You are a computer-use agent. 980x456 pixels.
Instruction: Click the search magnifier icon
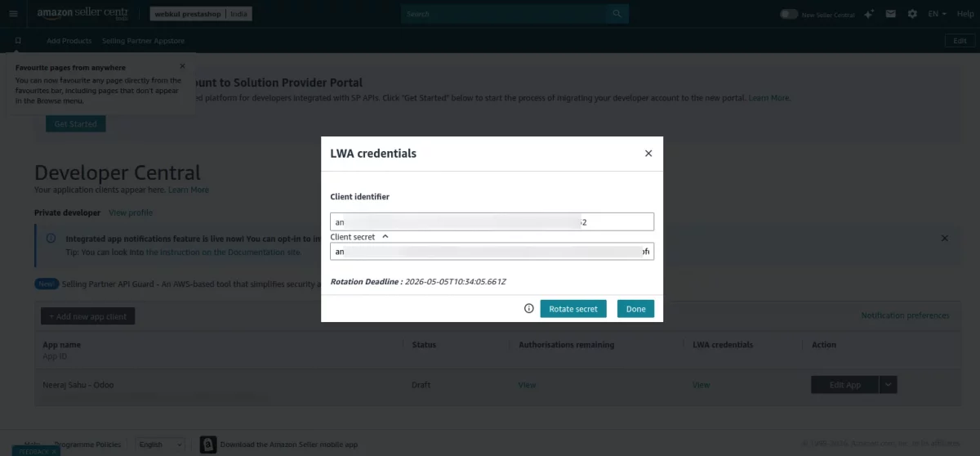(617, 14)
